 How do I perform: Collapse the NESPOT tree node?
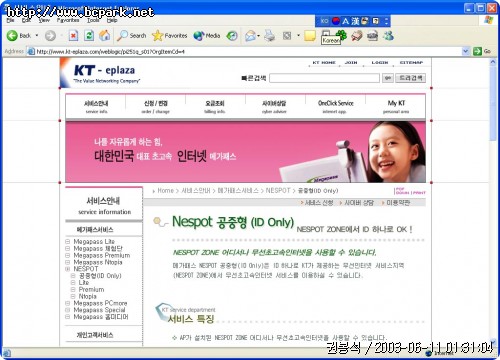[x=68, y=269]
